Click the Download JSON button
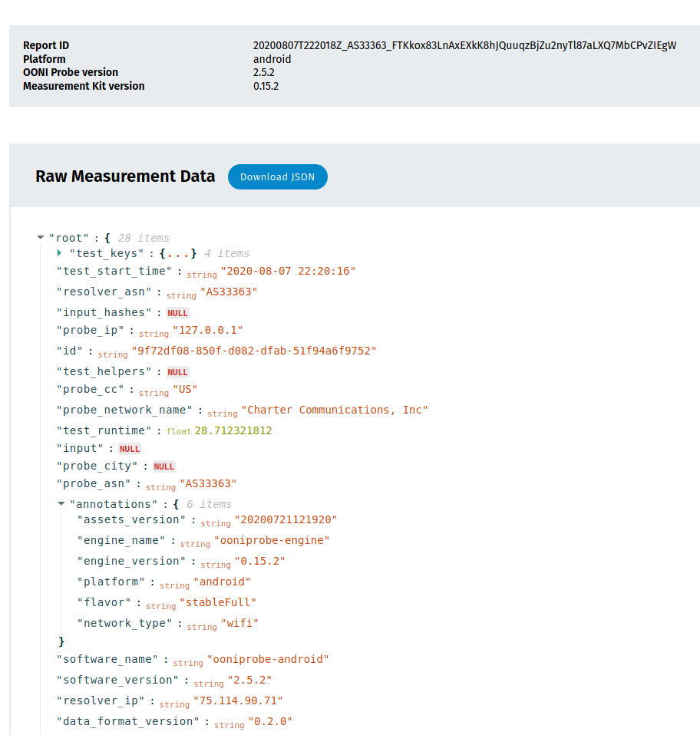The height and width of the screenshot is (735, 700). click(x=278, y=176)
